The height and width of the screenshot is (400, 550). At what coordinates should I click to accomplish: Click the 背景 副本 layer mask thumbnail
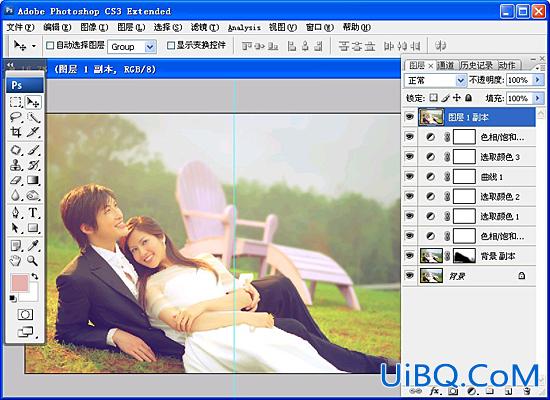pyautogui.click(x=464, y=256)
